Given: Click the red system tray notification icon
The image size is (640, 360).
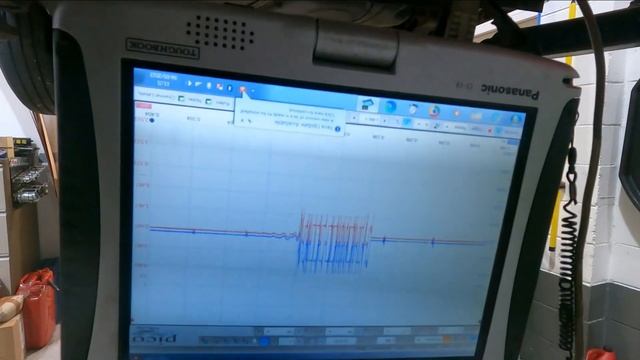Looking at the screenshot, I should tap(243, 89).
